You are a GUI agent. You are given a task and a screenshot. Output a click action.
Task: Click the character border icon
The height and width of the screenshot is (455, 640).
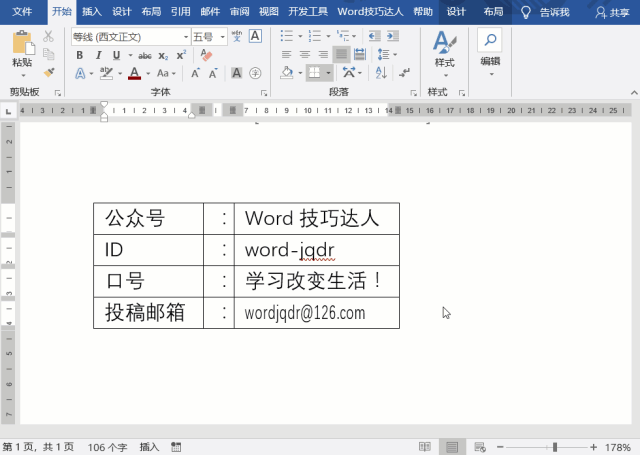(x=256, y=36)
